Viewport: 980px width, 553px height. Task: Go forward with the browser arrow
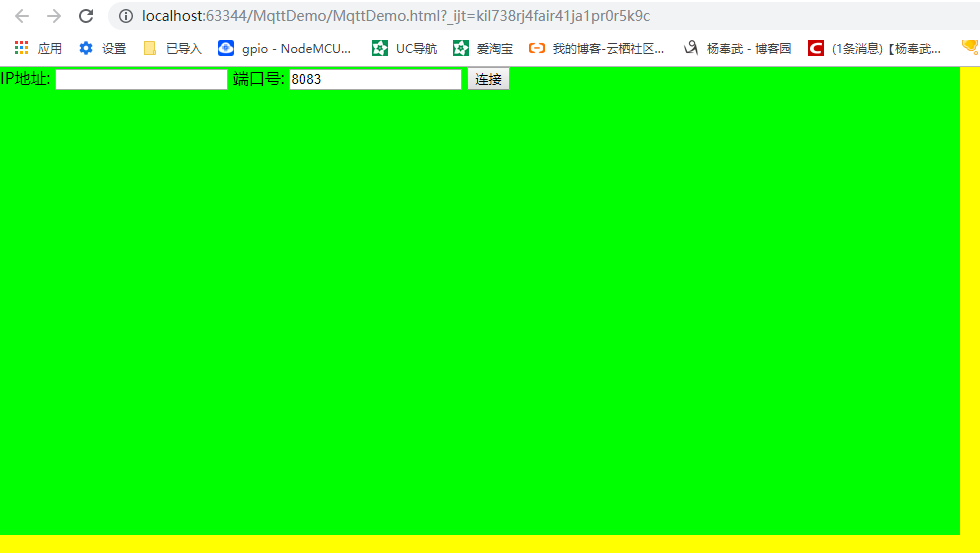[x=54, y=16]
